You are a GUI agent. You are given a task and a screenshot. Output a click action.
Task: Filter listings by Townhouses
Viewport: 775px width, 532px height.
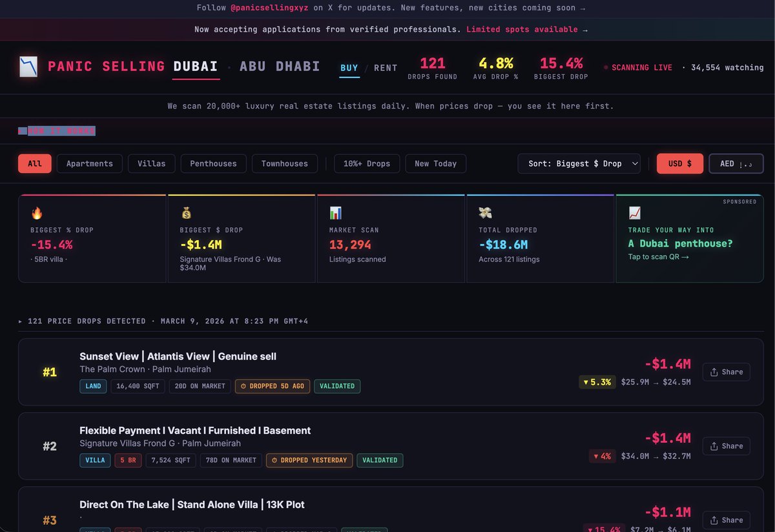285,163
